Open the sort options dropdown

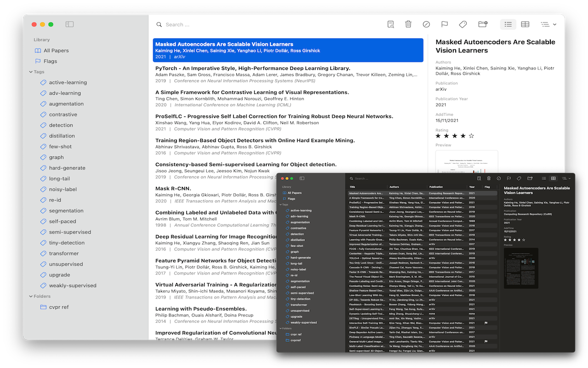(x=548, y=24)
